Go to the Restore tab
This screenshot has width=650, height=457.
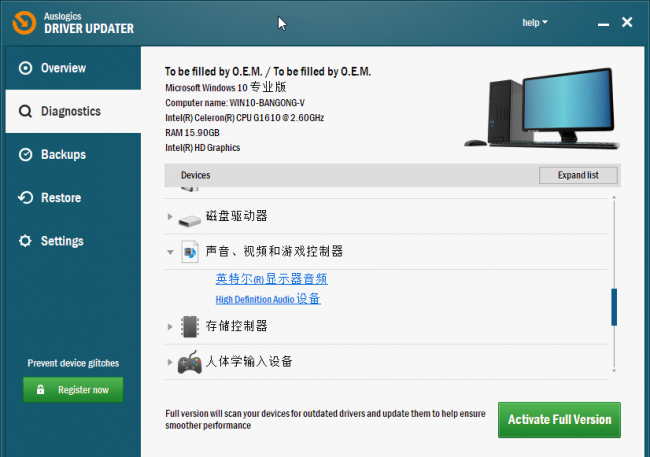(x=73, y=198)
